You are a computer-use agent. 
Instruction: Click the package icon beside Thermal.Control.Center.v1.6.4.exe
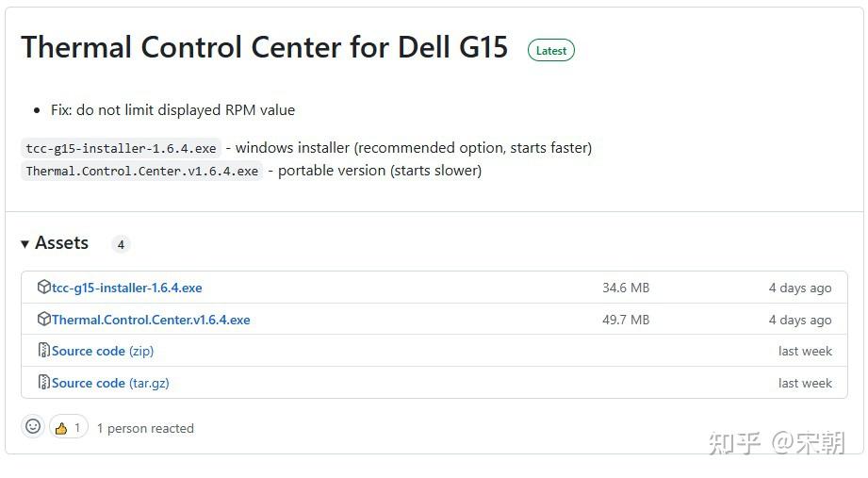click(x=43, y=319)
